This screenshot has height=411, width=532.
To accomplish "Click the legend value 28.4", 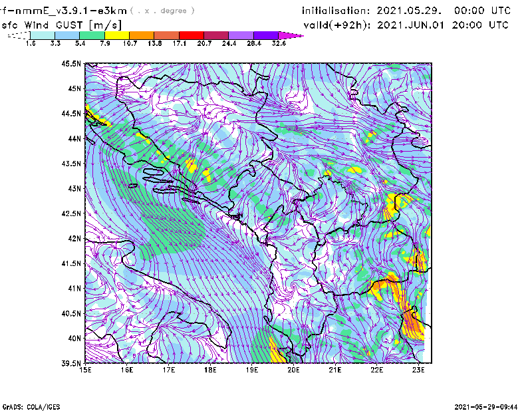I will 254,43.
